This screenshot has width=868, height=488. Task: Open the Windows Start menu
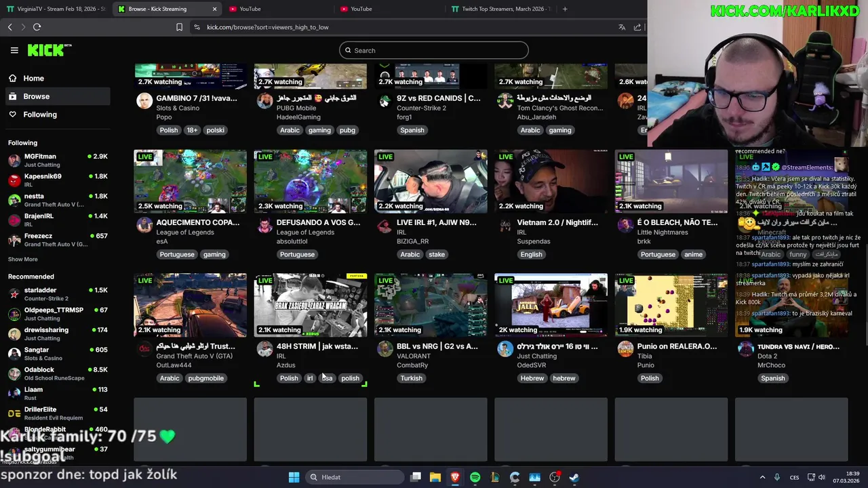(294, 477)
